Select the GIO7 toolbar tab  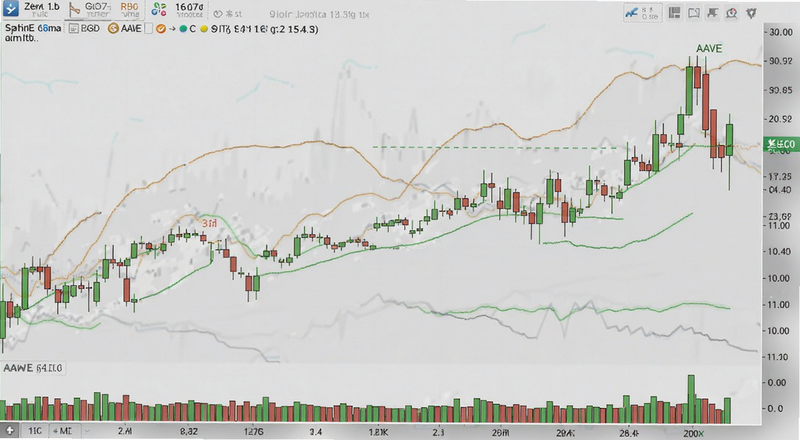tap(97, 9)
